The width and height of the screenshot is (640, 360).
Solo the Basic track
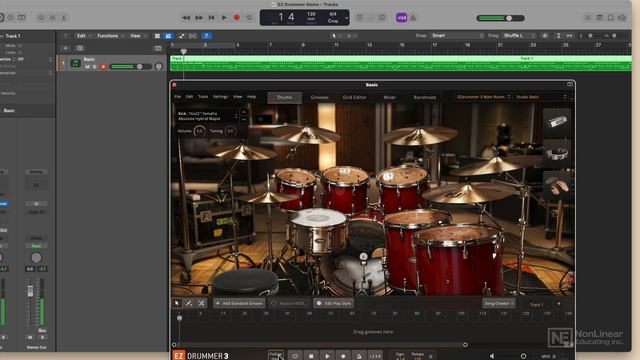(x=95, y=67)
